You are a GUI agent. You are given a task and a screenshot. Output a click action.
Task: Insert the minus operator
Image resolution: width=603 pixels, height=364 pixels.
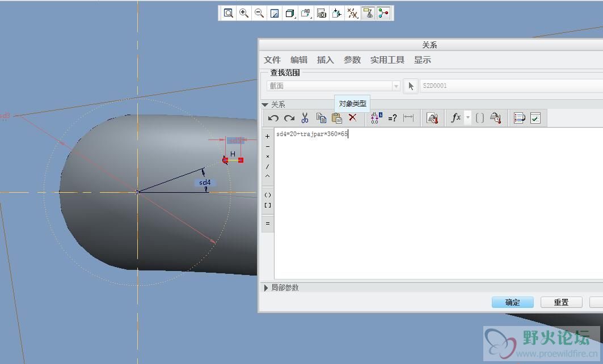pyautogui.click(x=268, y=147)
